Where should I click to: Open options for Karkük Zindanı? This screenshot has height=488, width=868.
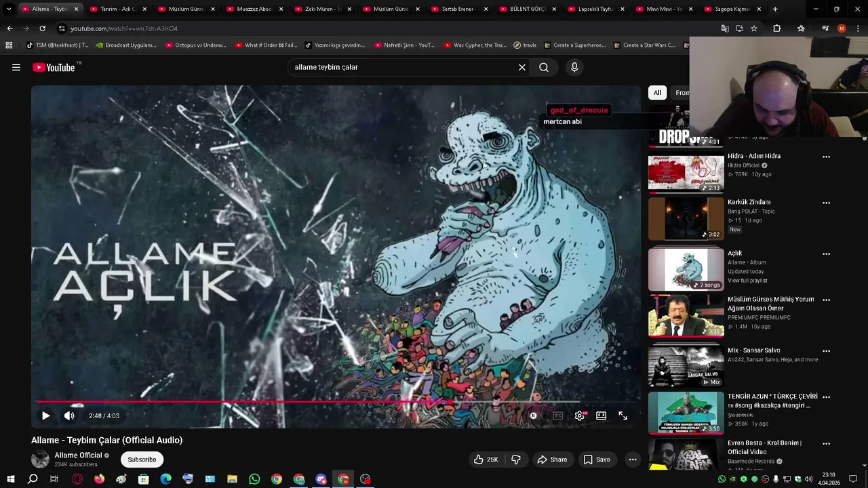[x=826, y=203]
